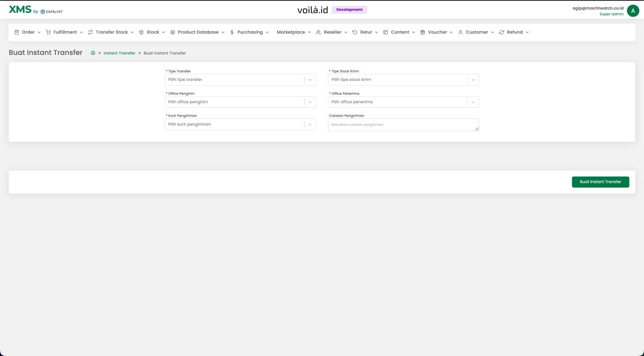Open the Tipe Transfer dropdown
Image resolution: width=644 pixels, height=356 pixels.
[x=240, y=80]
